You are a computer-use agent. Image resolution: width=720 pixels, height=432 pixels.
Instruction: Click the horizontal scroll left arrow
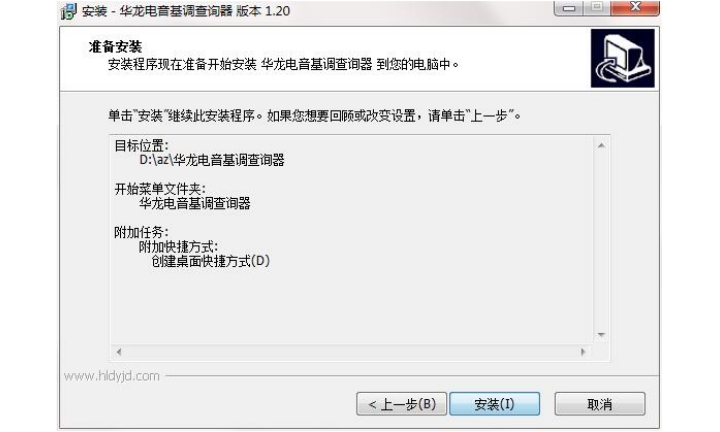(x=119, y=352)
